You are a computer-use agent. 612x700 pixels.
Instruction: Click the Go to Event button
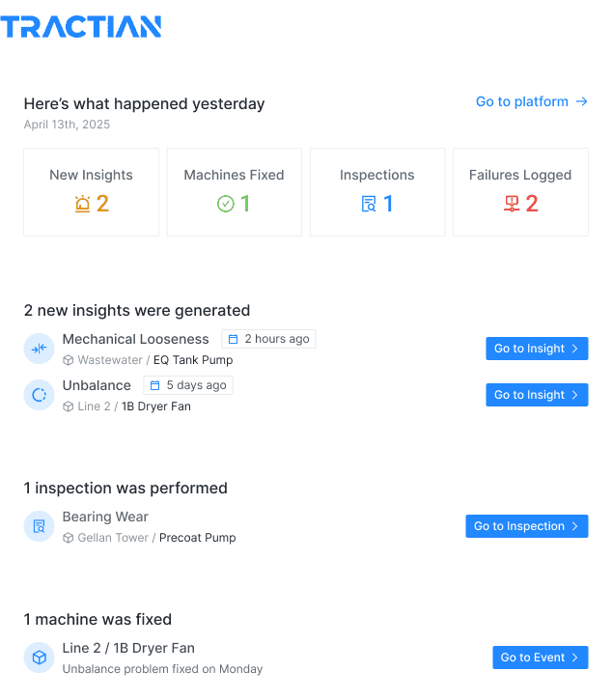coord(541,658)
